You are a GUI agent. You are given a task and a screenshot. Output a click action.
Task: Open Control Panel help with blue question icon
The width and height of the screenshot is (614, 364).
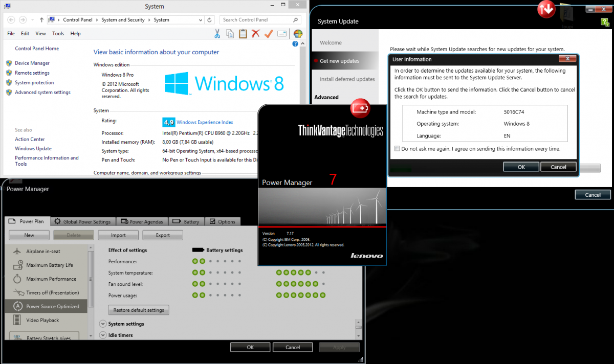295,44
